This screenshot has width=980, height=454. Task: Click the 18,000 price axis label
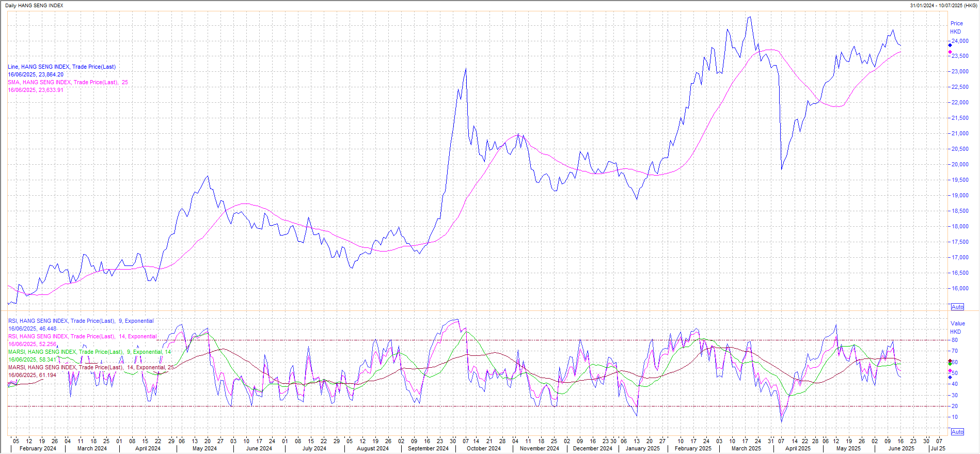coord(960,226)
